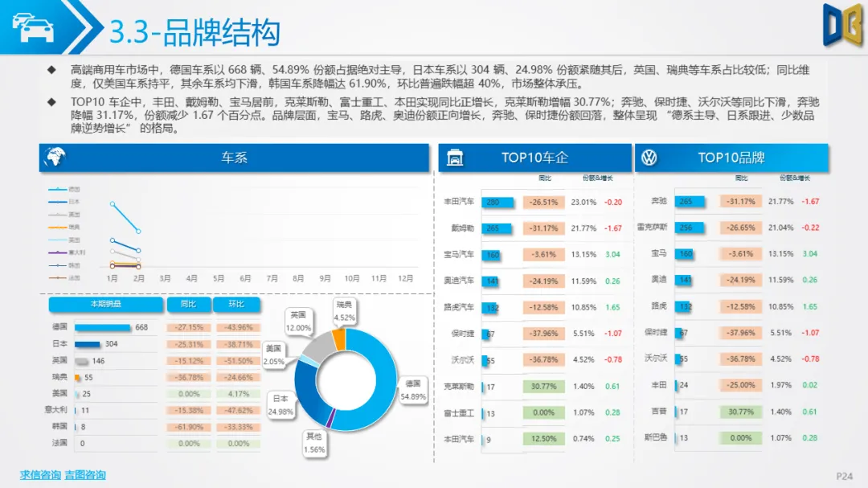Viewport: 868px width, 488px height.
Task: Click the 美国 2.05% donut label
Action: [x=273, y=355]
